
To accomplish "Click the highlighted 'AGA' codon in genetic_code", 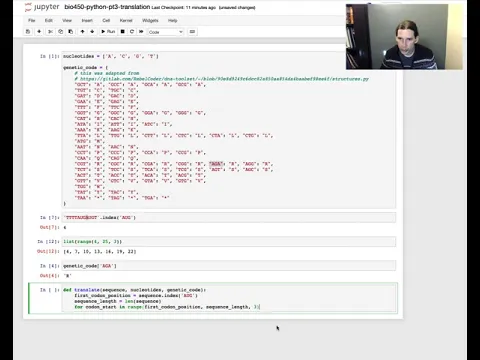I will tap(216, 164).
